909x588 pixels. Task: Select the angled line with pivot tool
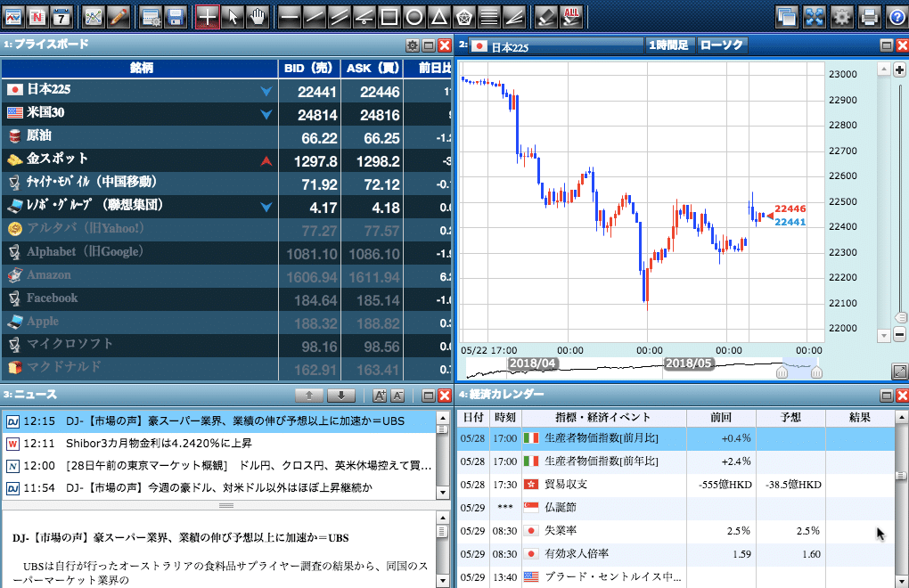[364, 16]
